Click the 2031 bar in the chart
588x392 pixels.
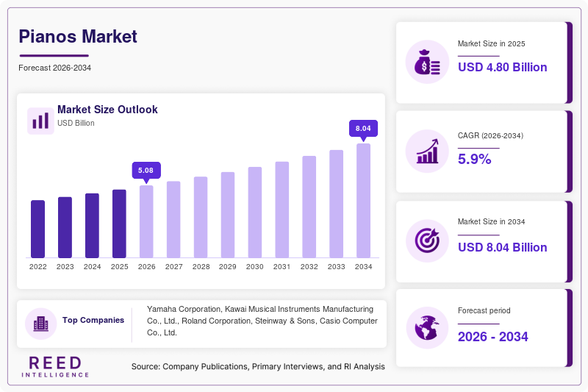[x=282, y=210]
